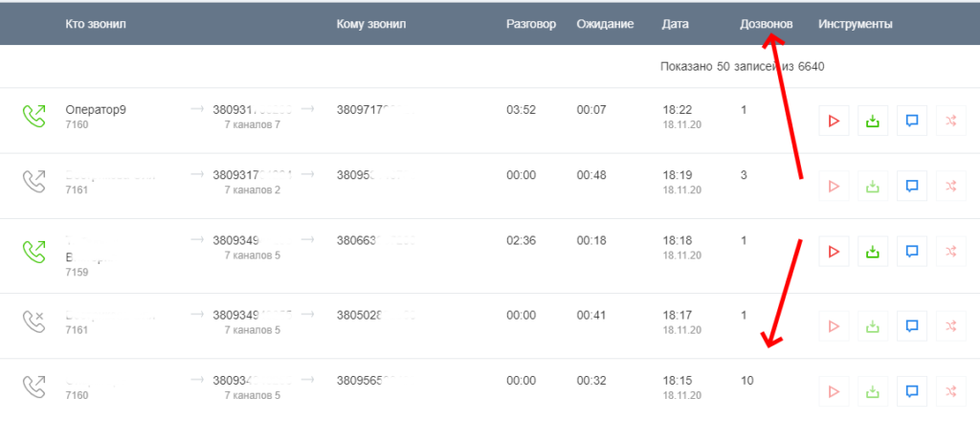This screenshot has height=421, width=980.
Task: Click the Кому звонил column header
Action: tap(372, 24)
